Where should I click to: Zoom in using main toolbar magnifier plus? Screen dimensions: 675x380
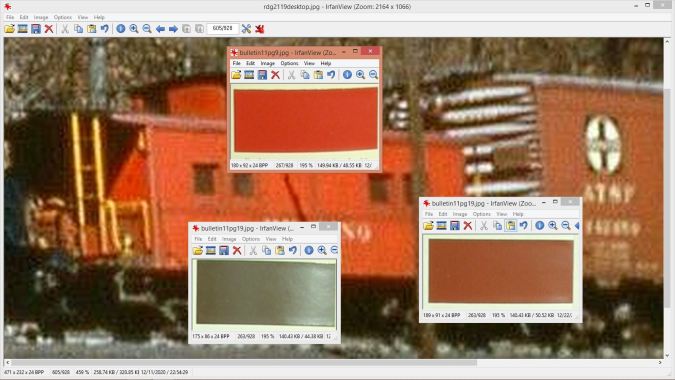point(134,29)
